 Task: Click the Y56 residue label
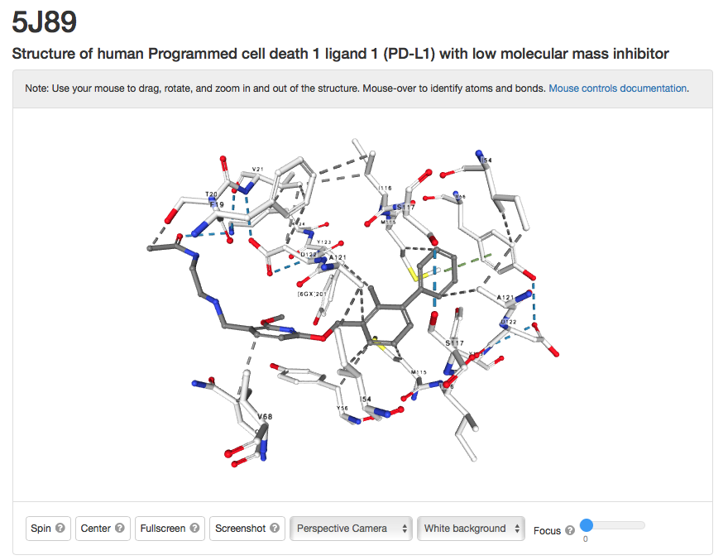click(342, 408)
